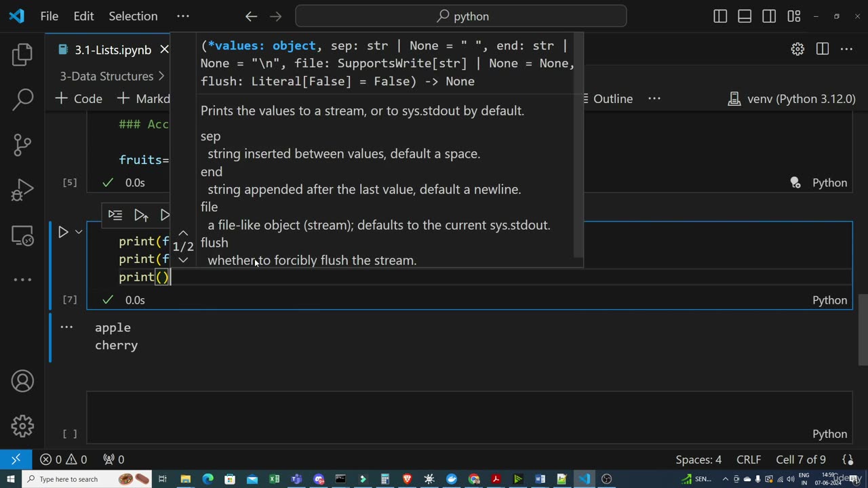Click Run by Line cell toolbar icon
868x488 pixels.
pyautogui.click(x=115, y=215)
